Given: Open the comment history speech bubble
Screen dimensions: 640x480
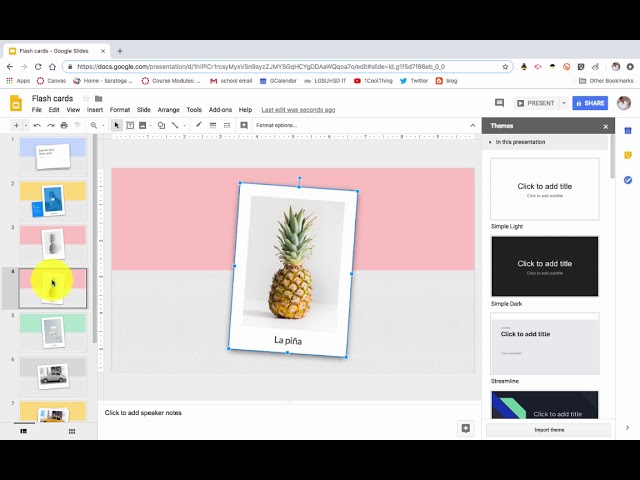Looking at the screenshot, I should [499, 103].
